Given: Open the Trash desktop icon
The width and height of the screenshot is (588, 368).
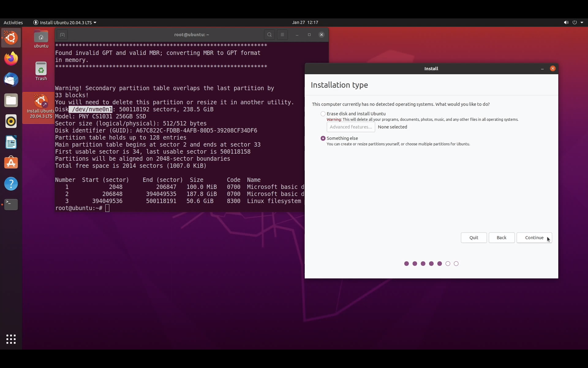Looking at the screenshot, I should tap(41, 71).
